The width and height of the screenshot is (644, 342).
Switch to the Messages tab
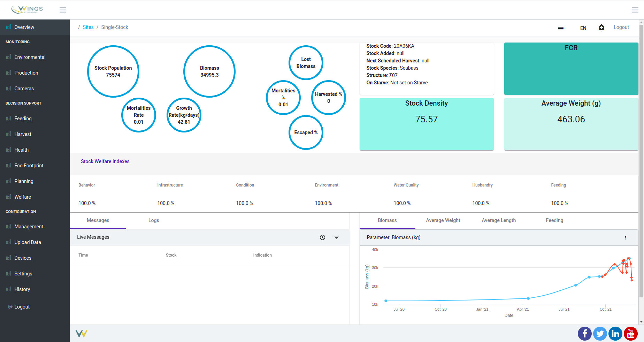[x=98, y=220]
